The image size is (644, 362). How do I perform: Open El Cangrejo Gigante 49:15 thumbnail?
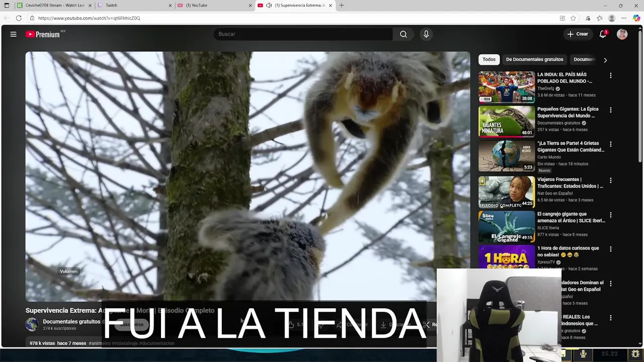[507, 226]
